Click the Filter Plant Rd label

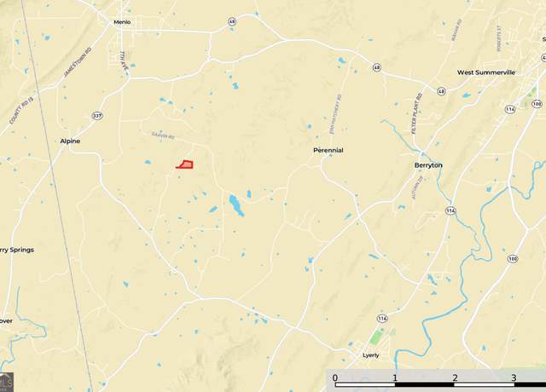tap(416, 113)
